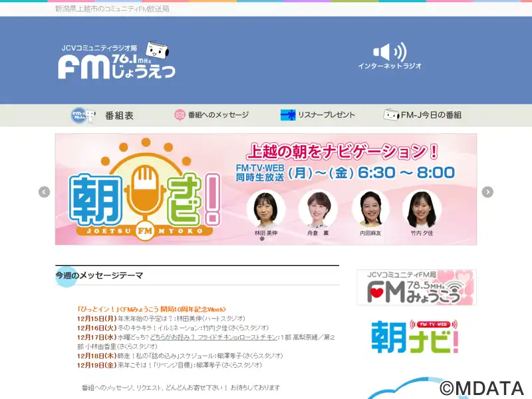The width and height of the screenshot is (532, 399).
Task: Click 新潟県上越市のコミュニティFM放送局 tagline
Action: [112, 9]
